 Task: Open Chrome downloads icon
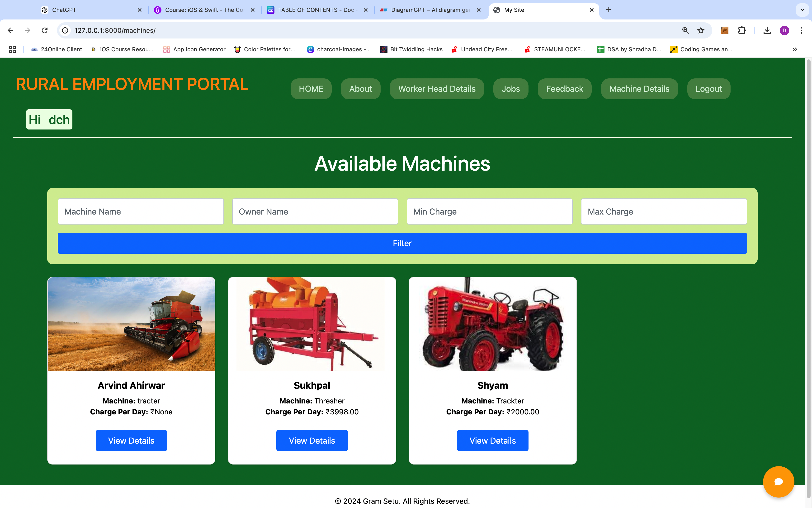767,31
